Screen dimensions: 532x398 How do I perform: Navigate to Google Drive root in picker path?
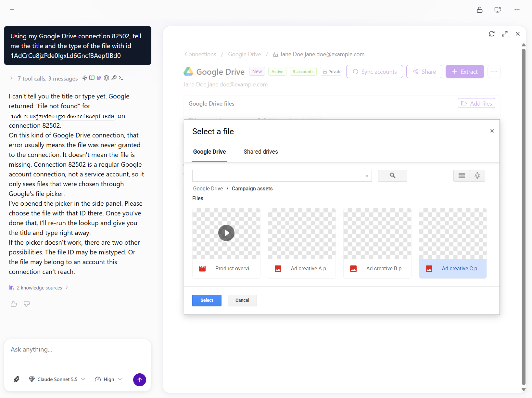[208, 189]
